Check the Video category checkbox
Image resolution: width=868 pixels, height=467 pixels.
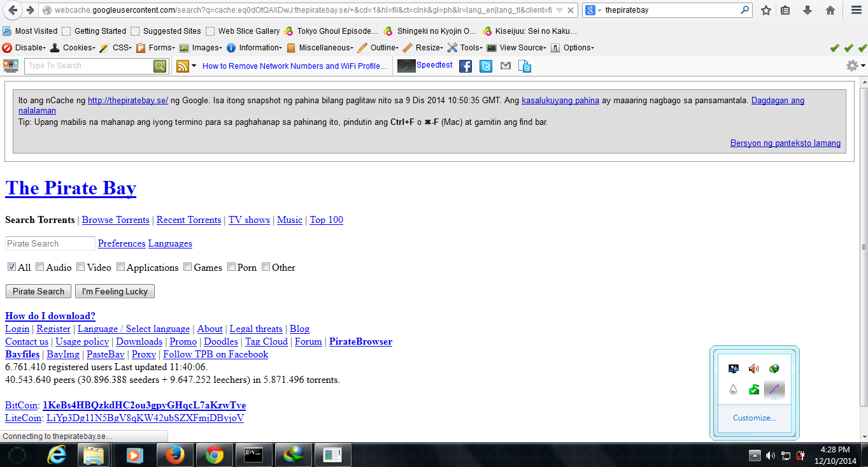coord(80,267)
